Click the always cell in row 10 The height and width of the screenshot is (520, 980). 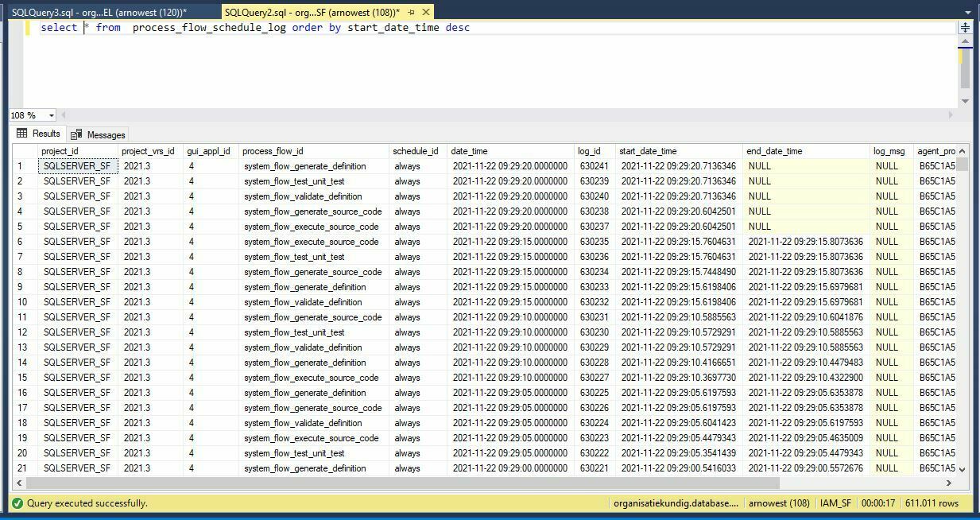418,302
